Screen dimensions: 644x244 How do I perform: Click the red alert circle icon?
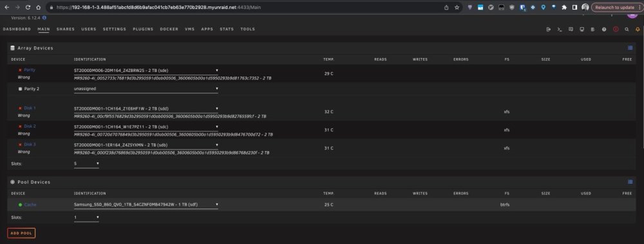tap(616, 29)
